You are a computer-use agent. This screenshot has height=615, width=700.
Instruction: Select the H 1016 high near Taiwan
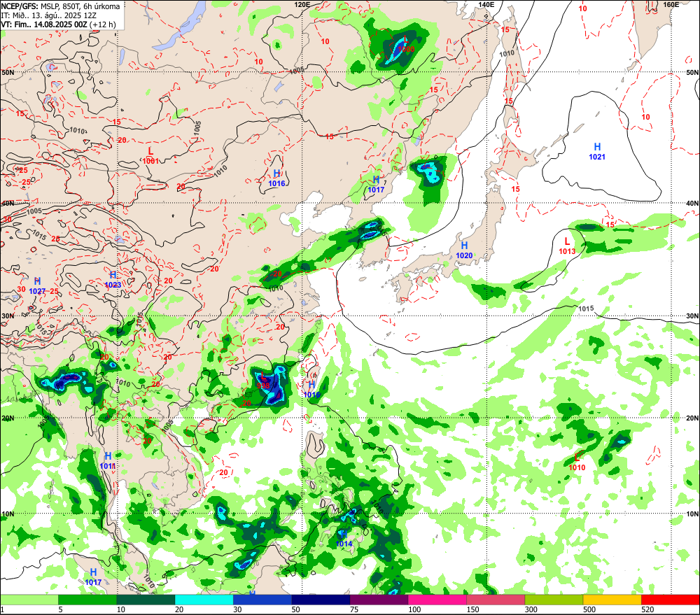point(311,390)
